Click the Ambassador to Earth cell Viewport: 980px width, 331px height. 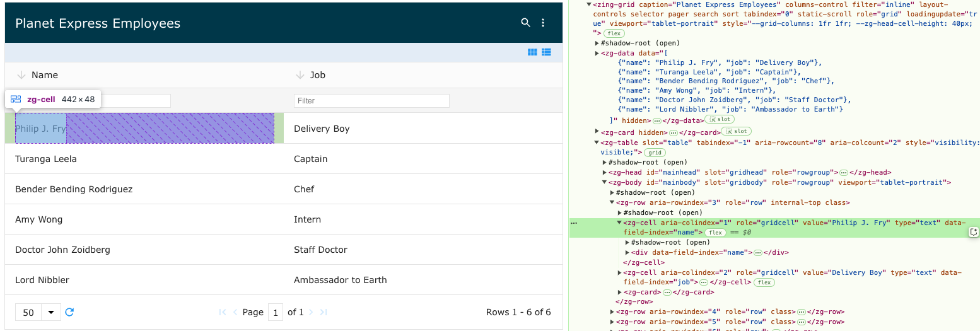tap(423, 280)
